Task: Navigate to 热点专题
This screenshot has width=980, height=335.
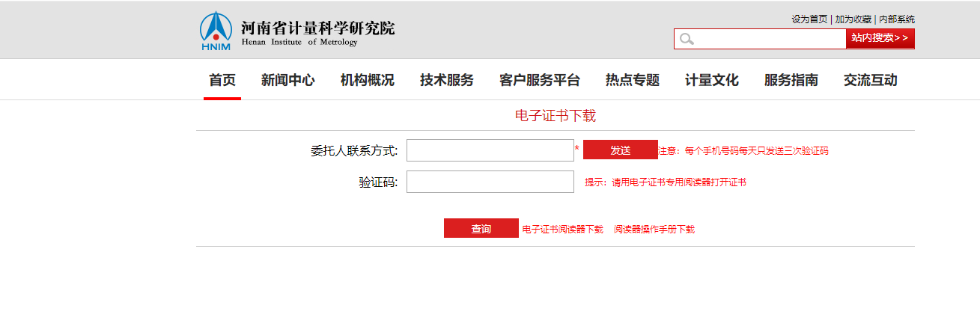Action: pyautogui.click(x=633, y=80)
